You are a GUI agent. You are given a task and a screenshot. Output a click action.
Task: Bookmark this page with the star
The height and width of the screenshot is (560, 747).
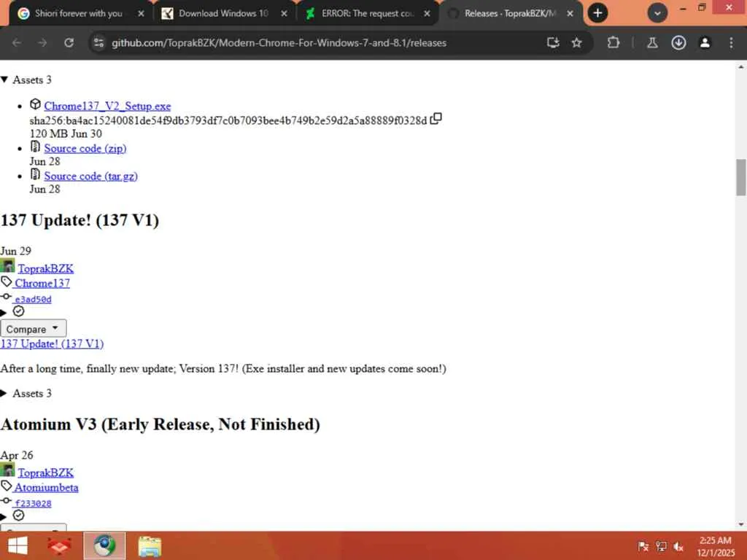(x=576, y=43)
